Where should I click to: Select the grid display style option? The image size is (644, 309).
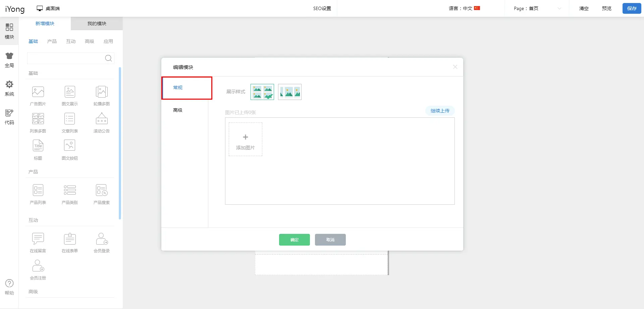[262, 92]
